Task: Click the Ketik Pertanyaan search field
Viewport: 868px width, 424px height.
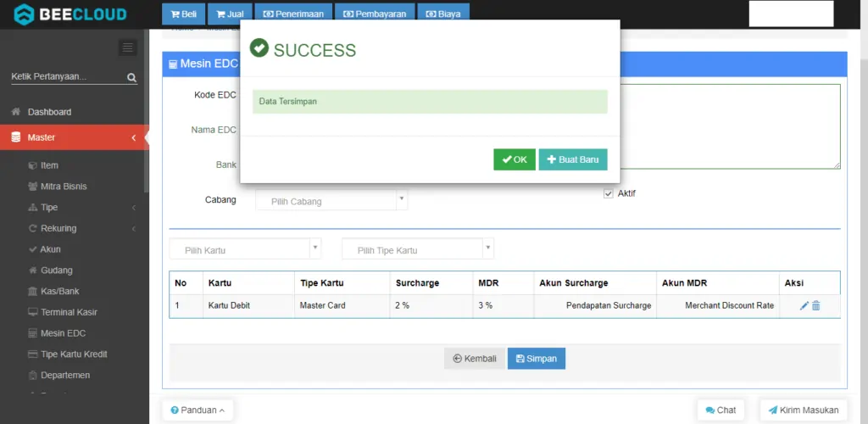Action: pyautogui.click(x=66, y=77)
